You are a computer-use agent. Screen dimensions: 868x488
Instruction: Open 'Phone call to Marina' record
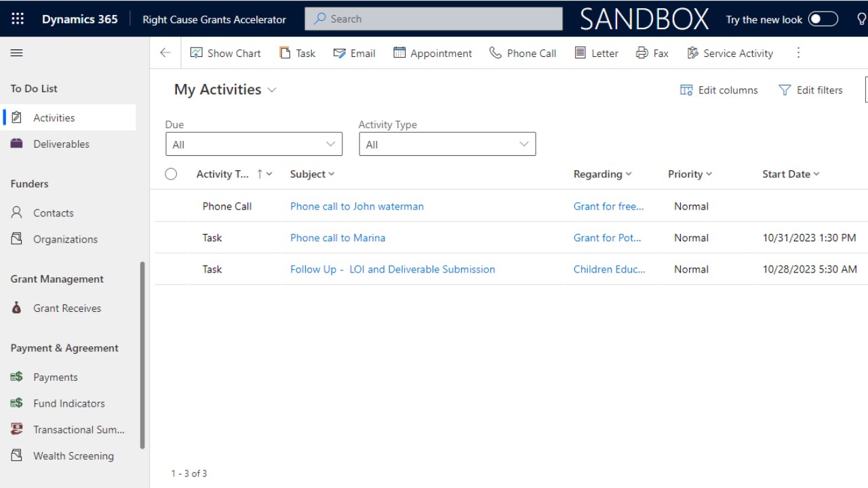click(338, 238)
